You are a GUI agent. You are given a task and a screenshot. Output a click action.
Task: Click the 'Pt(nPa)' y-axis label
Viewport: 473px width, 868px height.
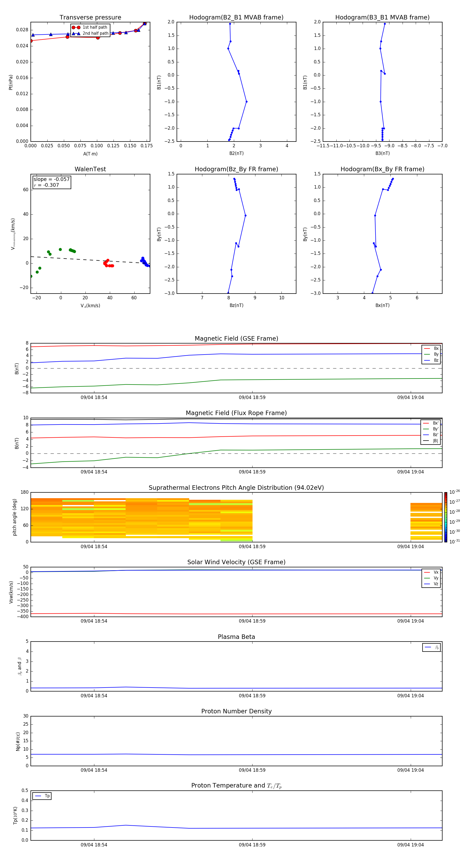click(x=11, y=82)
